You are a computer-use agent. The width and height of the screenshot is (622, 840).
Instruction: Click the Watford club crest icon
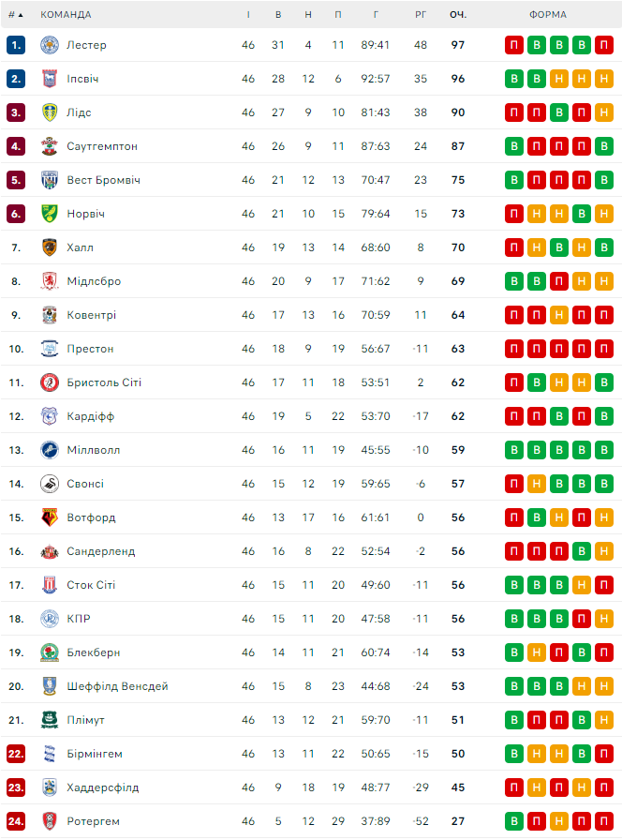pos(50,517)
